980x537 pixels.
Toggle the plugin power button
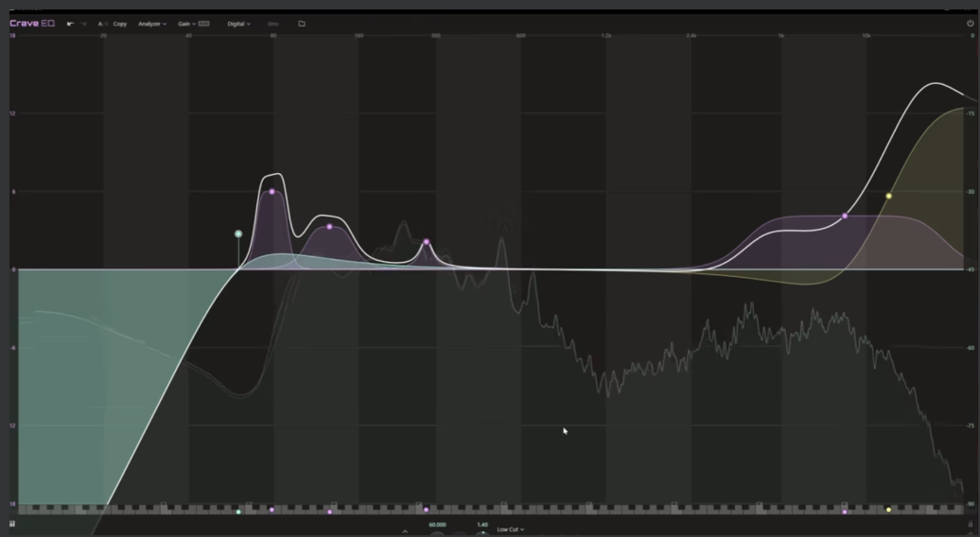(x=970, y=23)
